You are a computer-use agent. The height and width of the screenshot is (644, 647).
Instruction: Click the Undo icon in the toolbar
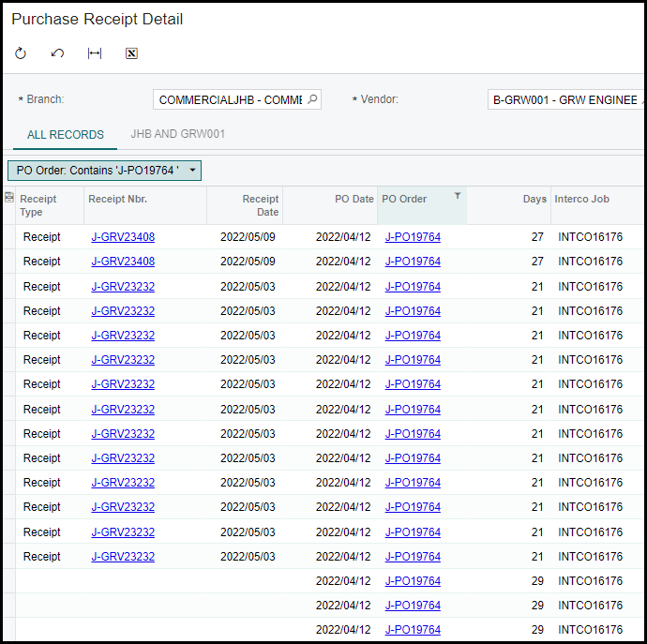point(57,53)
